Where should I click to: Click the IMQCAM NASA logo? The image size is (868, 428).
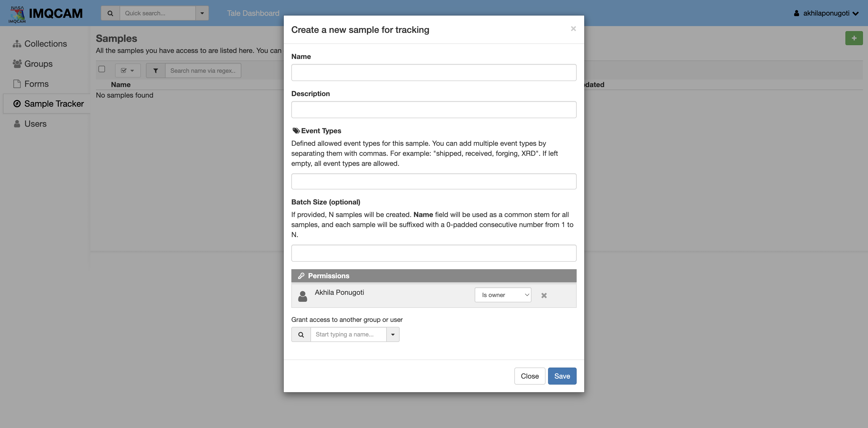pyautogui.click(x=17, y=15)
